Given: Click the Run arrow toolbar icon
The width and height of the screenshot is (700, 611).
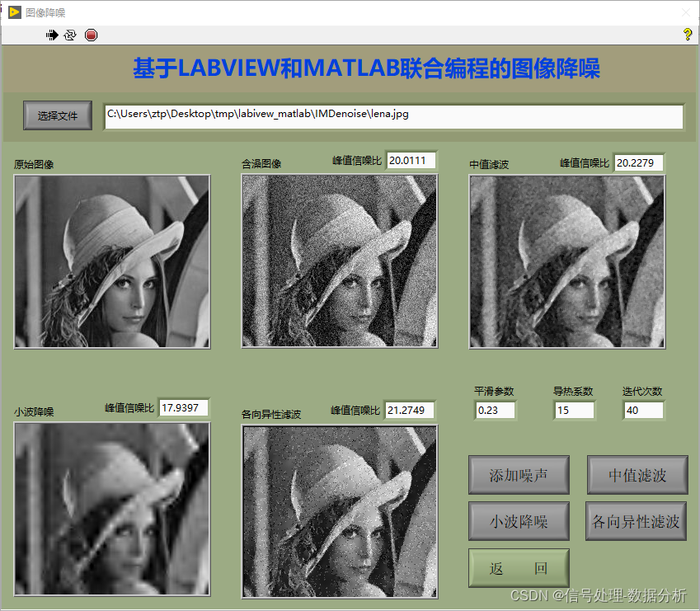Looking at the screenshot, I should [52, 35].
